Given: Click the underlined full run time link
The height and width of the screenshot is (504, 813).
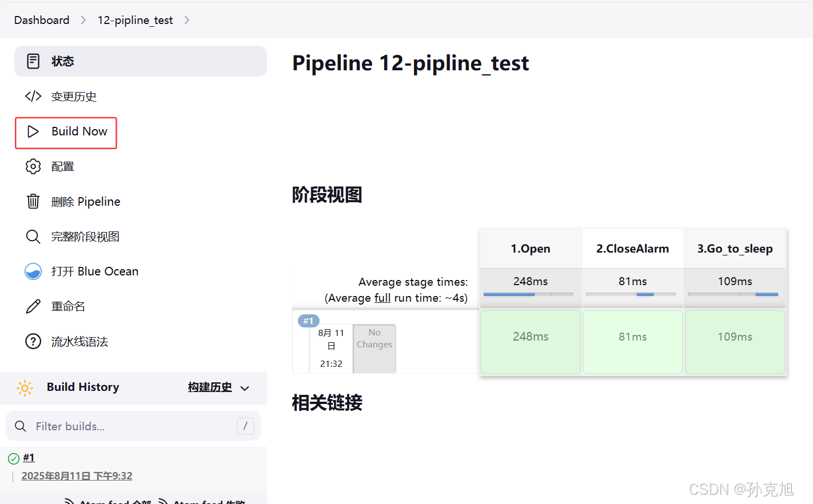Looking at the screenshot, I should (x=382, y=298).
